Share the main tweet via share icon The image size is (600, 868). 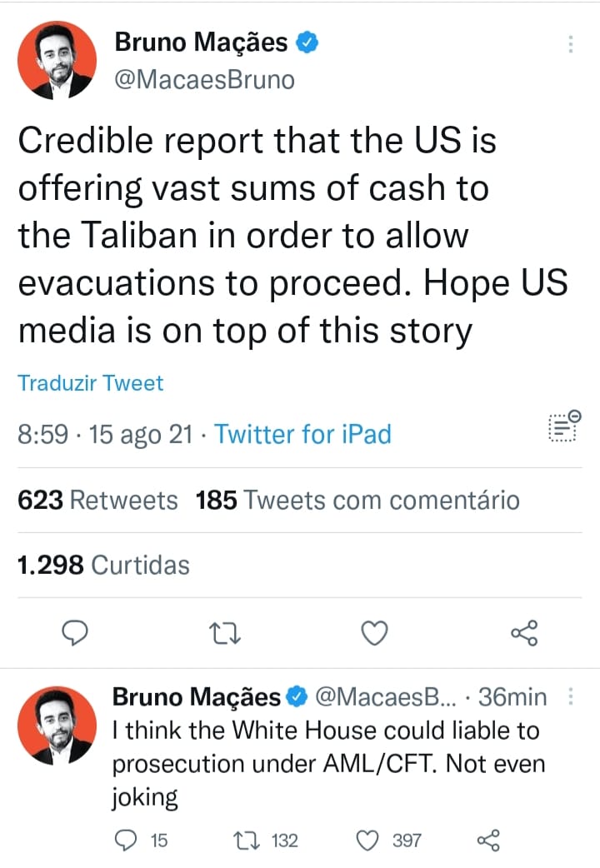[524, 633]
